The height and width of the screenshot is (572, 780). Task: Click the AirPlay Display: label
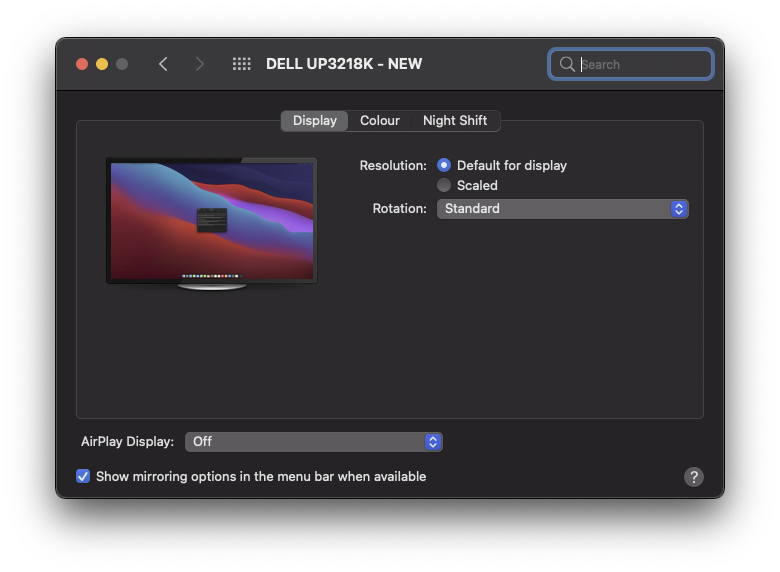(x=127, y=442)
